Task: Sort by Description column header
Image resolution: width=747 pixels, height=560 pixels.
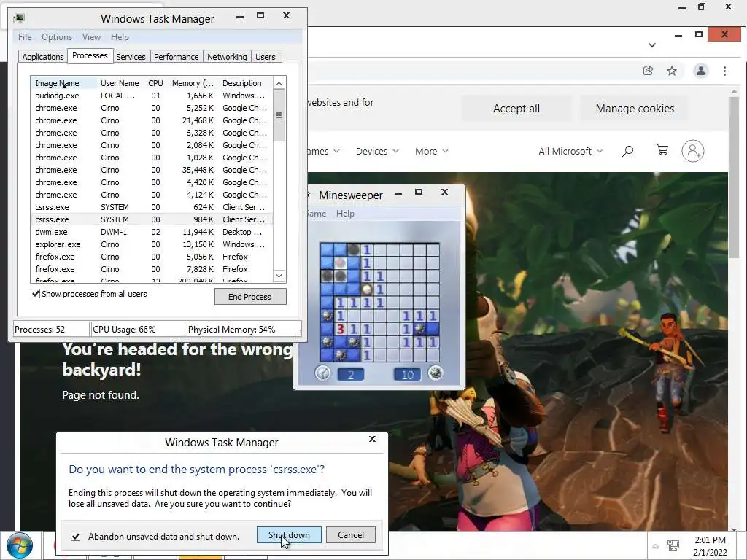Action: (245, 83)
